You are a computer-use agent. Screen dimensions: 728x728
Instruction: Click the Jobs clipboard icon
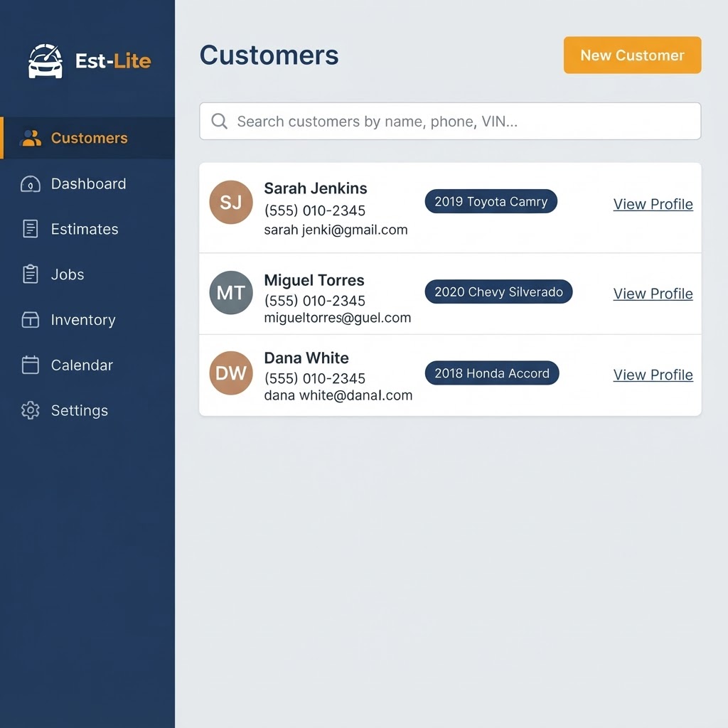pyautogui.click(x=31, y=274)
